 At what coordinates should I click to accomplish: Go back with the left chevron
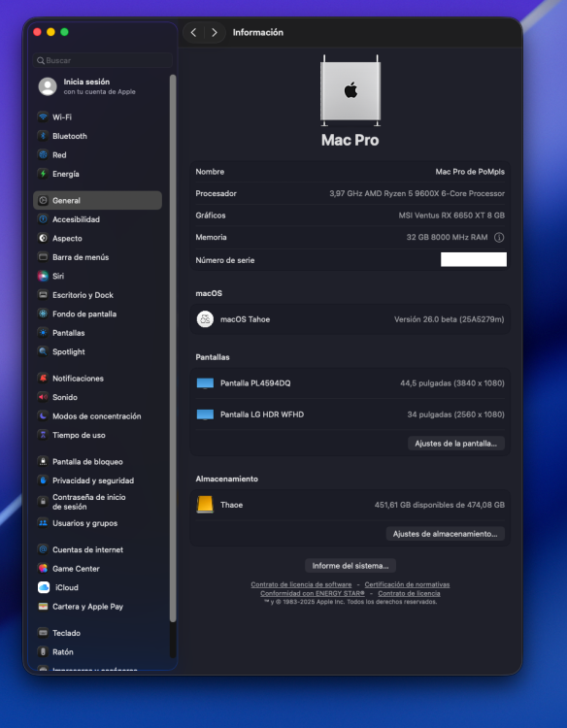tap(193, 32)
